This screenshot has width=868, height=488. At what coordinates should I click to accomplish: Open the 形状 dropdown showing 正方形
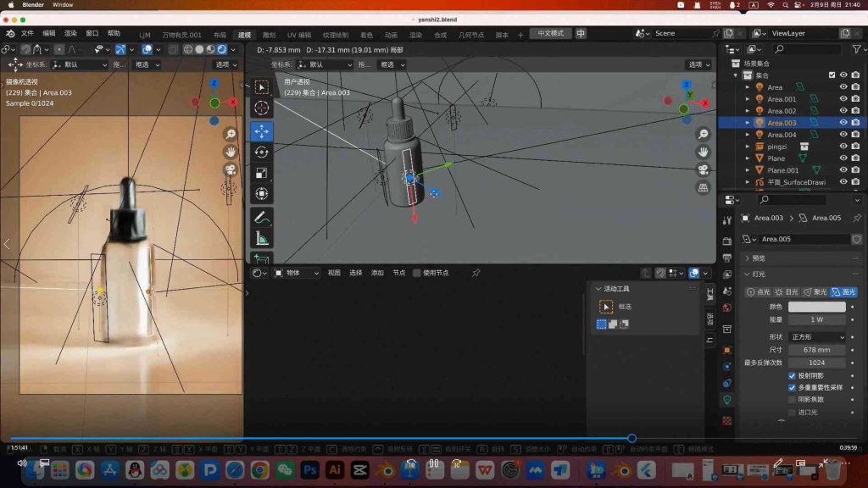(817, 336)
